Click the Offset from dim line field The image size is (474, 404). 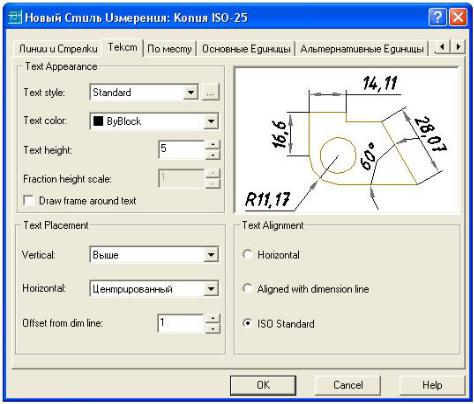(x=180, y=323)
